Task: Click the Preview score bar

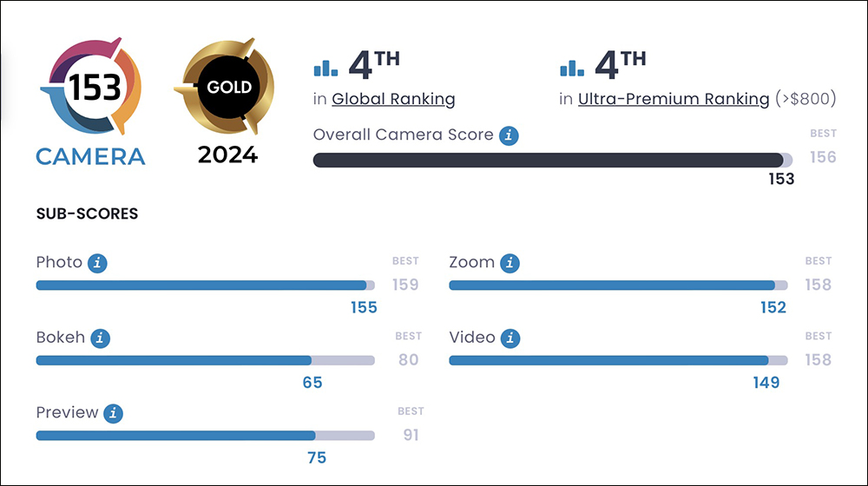Action: pos(206,437)
